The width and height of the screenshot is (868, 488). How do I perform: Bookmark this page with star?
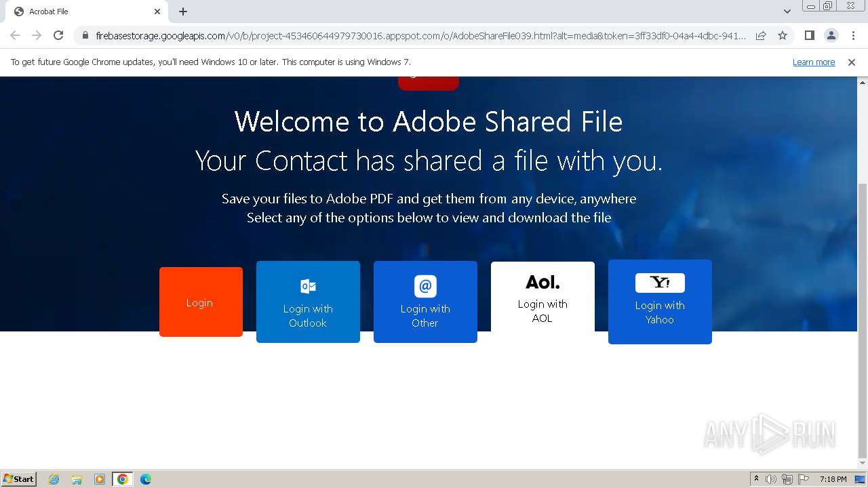coord(783,35)
